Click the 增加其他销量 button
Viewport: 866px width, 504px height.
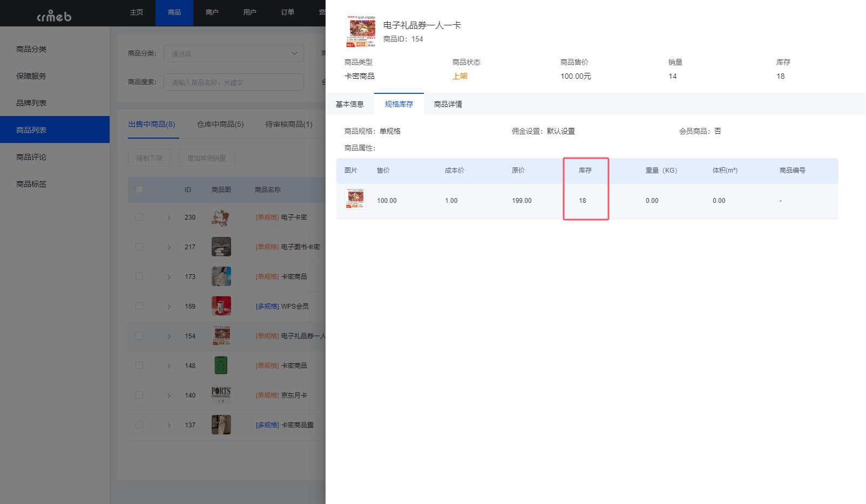tap(206, 157)
